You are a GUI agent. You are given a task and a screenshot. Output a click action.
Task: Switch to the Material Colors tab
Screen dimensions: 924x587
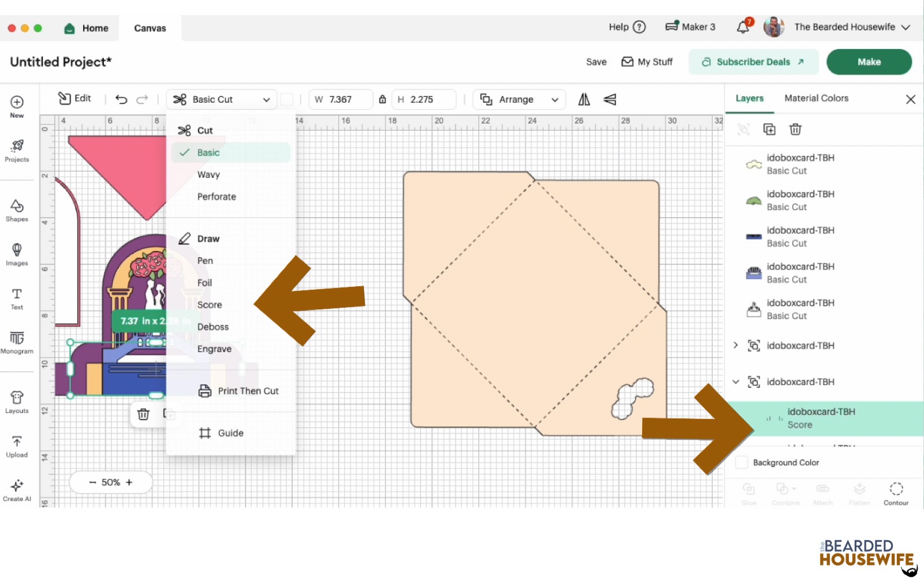click(816, 98)
